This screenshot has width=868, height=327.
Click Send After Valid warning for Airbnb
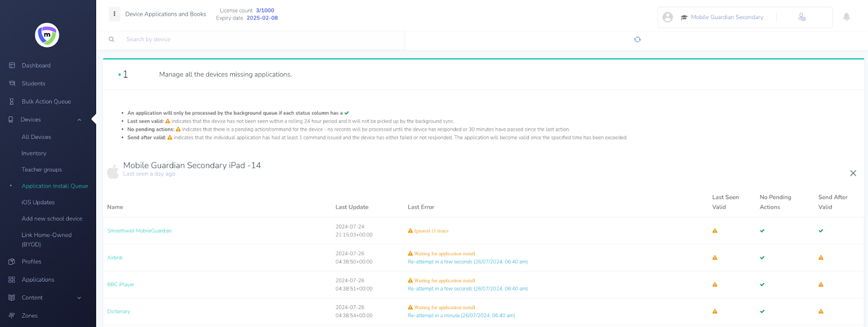[x=821, y=257]
